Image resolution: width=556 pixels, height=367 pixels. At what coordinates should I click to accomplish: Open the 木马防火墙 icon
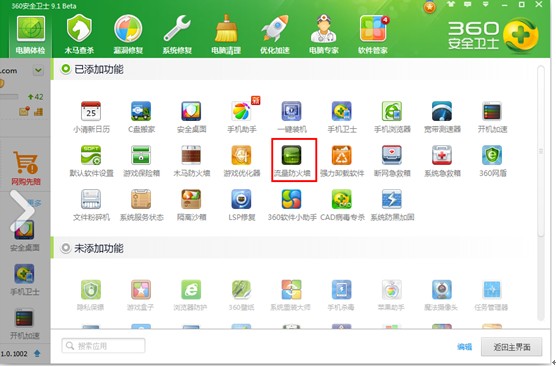click(x=191, y=161)
